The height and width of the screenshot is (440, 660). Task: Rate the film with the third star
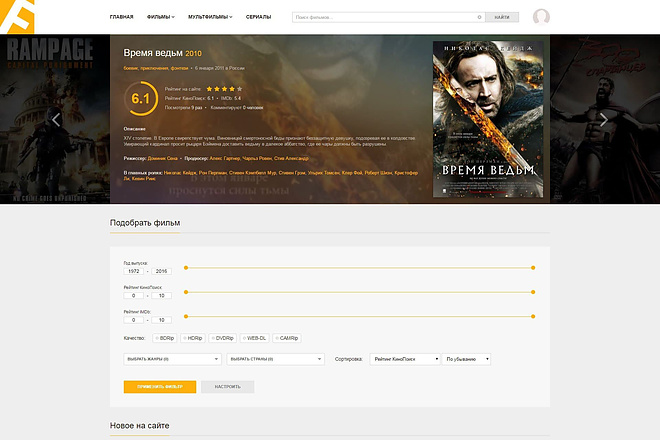pos(224,89)
